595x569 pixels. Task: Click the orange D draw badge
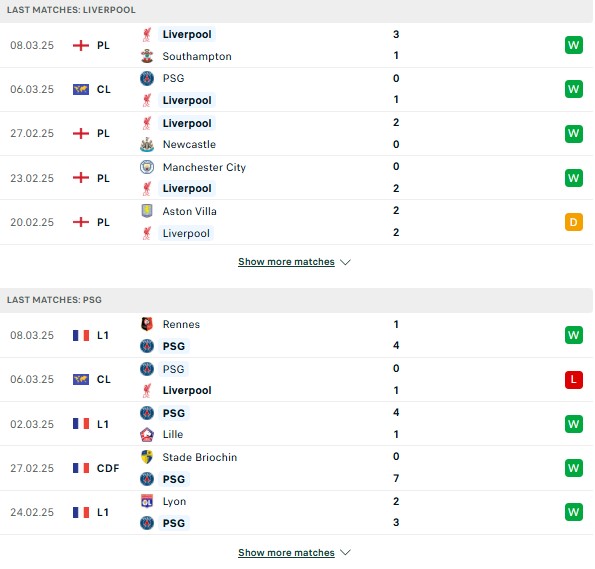574,222
